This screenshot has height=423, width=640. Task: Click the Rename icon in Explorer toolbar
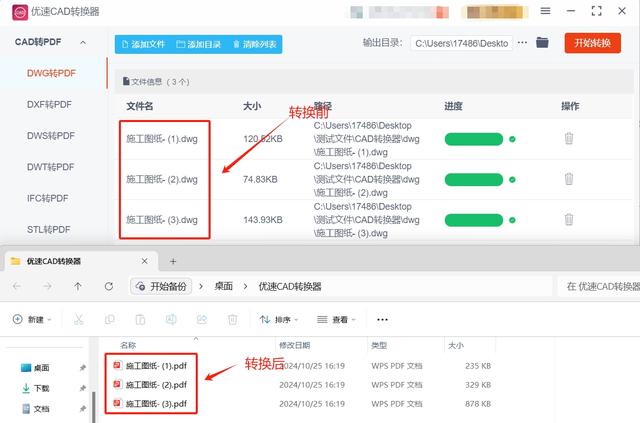pyautogui.click(x=171, y=320)
